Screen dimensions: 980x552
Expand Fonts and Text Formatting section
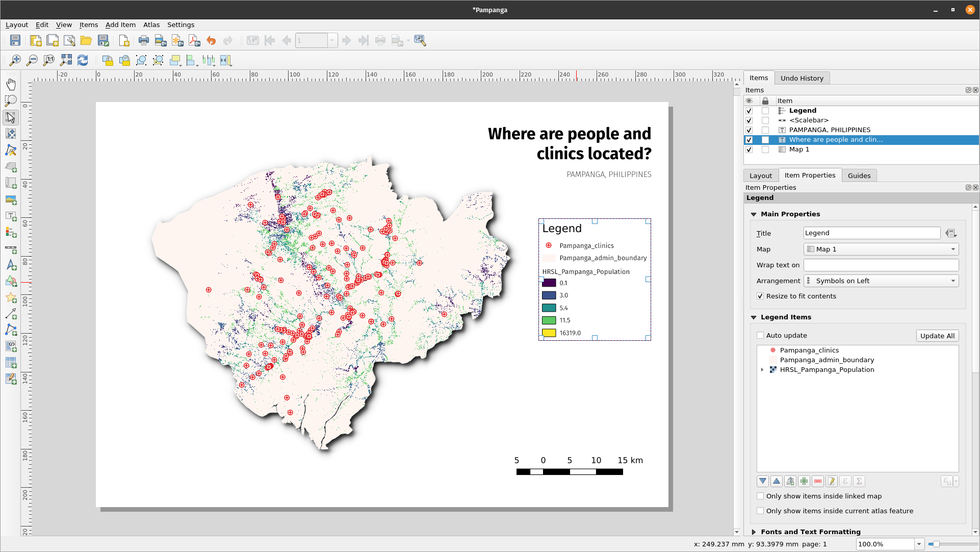click(x=754, y=532)
